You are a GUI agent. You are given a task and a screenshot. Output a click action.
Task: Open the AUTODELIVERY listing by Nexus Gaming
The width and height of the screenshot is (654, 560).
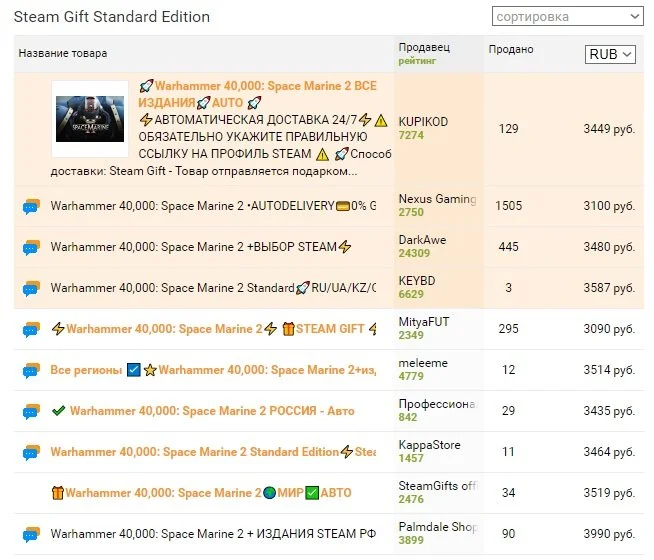point(213,206)
